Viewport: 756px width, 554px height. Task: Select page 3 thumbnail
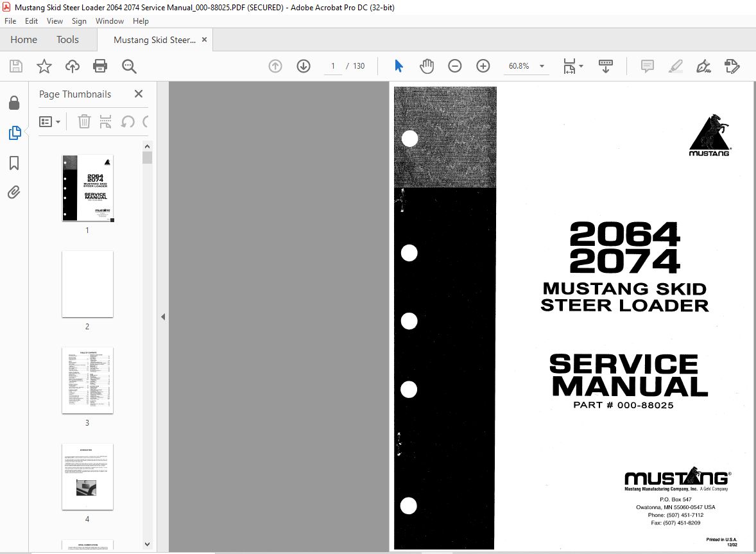coord(87,381)
